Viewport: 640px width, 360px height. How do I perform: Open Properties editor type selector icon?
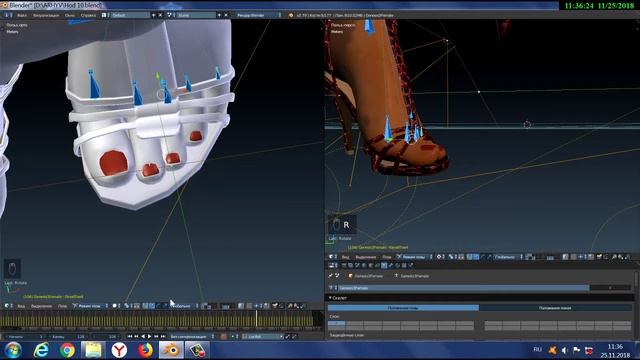pyautogui.click(x=333, y=265)
